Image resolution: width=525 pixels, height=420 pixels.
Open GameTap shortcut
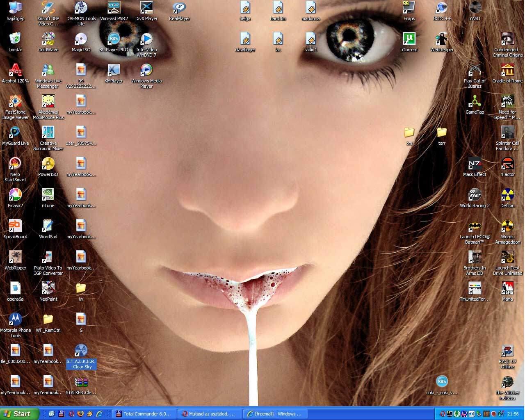click(x=475, y=105)
